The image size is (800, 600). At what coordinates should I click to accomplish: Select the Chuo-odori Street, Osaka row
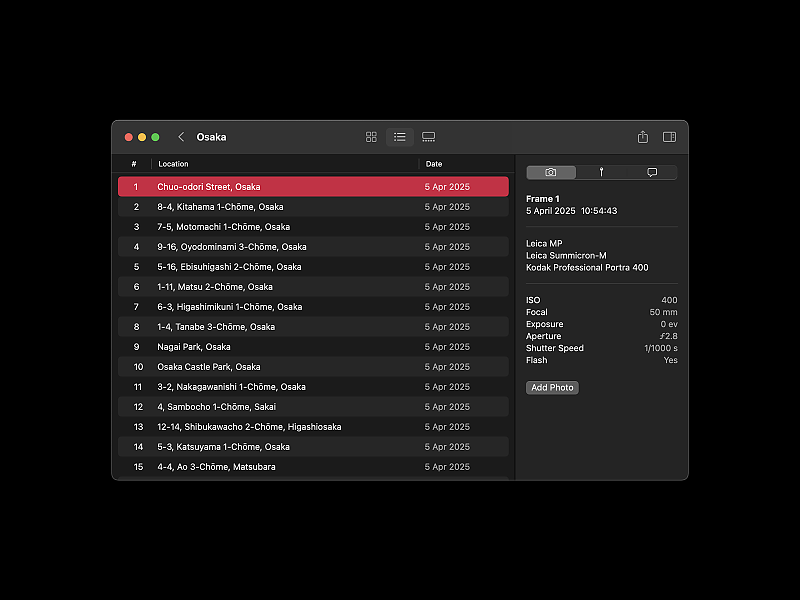313,187
